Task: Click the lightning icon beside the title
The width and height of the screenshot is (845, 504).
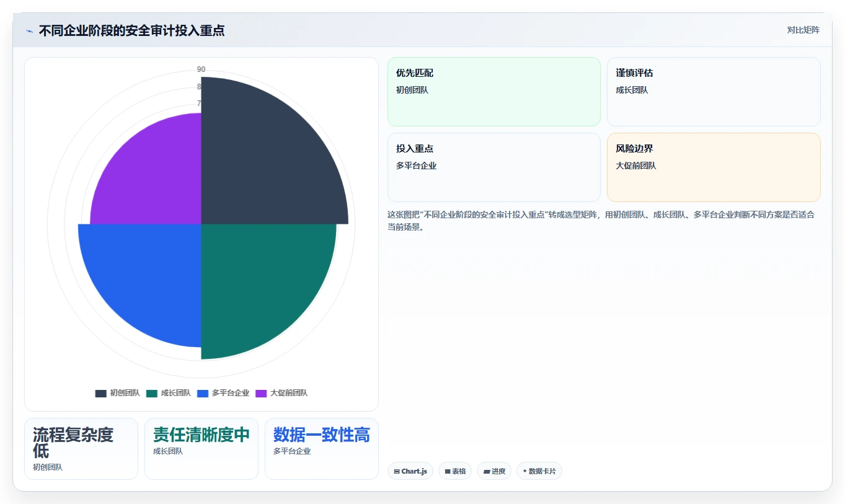Action: pyautogui.click(x=29, y=31)
